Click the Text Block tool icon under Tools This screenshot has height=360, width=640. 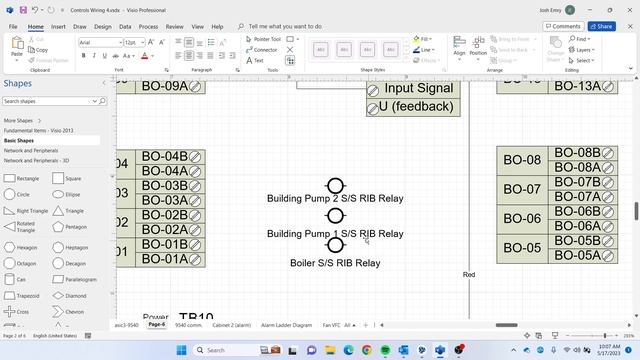(290, 61)
